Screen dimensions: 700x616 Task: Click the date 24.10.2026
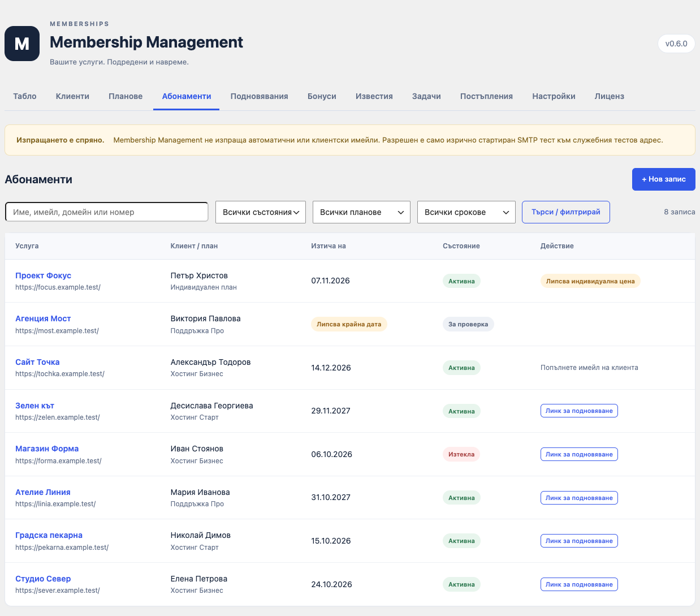(x=331, y=584)
